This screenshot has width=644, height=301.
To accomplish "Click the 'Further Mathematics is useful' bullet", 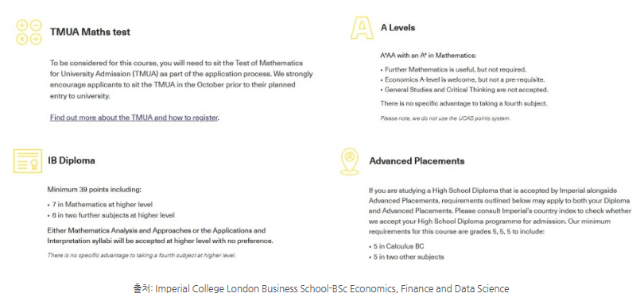I will click(x=453, y=69).
